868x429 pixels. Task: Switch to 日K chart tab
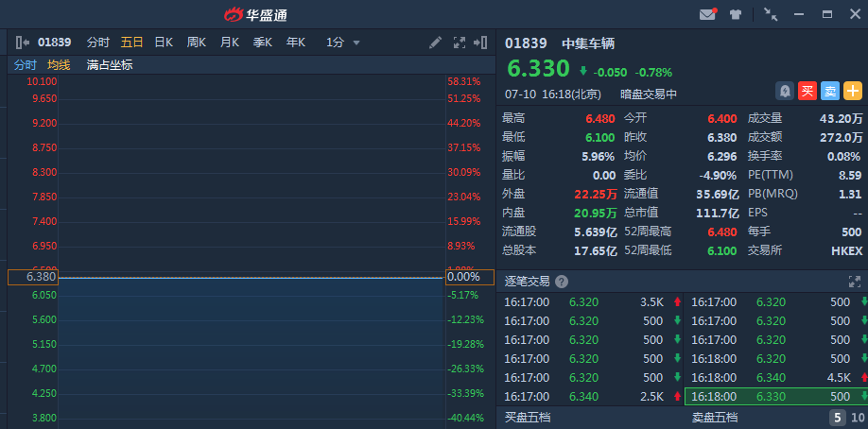click(164, 43)
